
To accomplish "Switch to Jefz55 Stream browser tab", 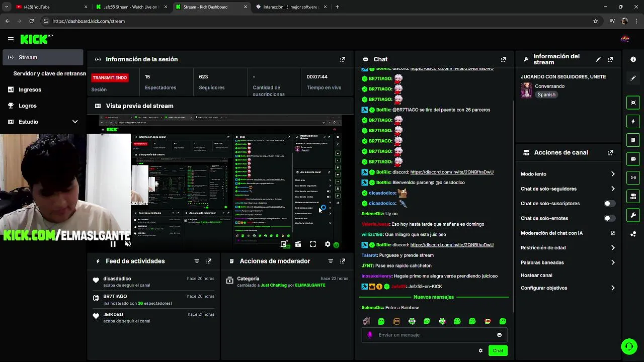I will click(x=131, y=7).
